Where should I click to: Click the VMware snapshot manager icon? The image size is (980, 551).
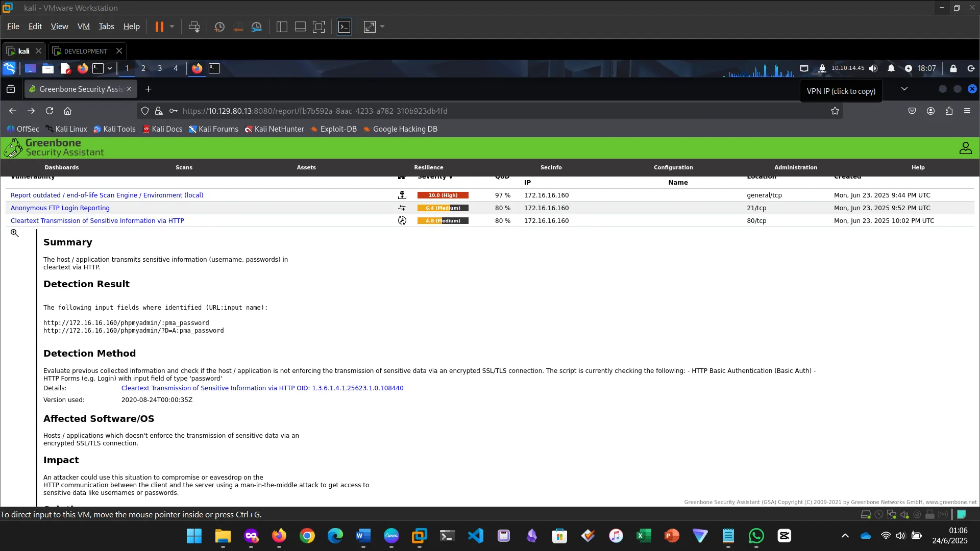click(x=257, y=27)
